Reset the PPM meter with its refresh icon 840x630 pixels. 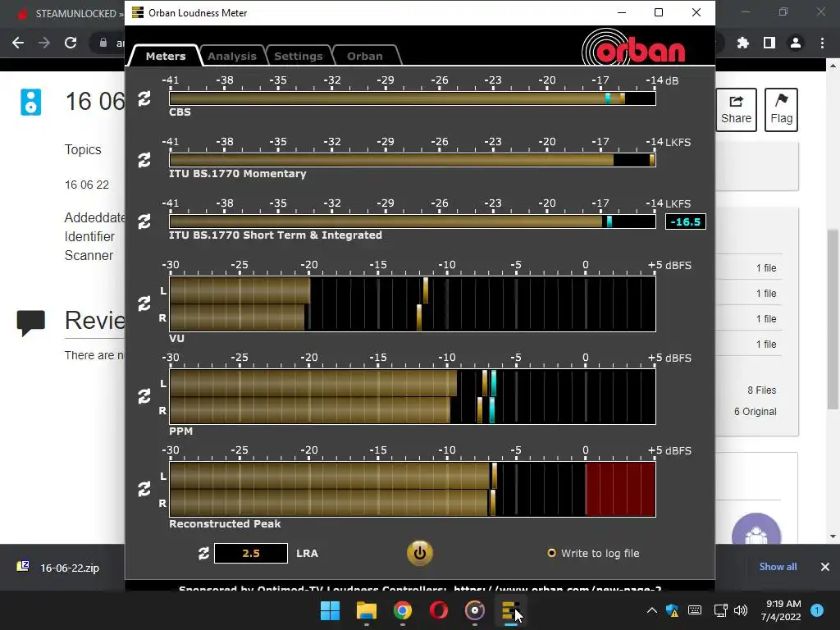point(144,396)
